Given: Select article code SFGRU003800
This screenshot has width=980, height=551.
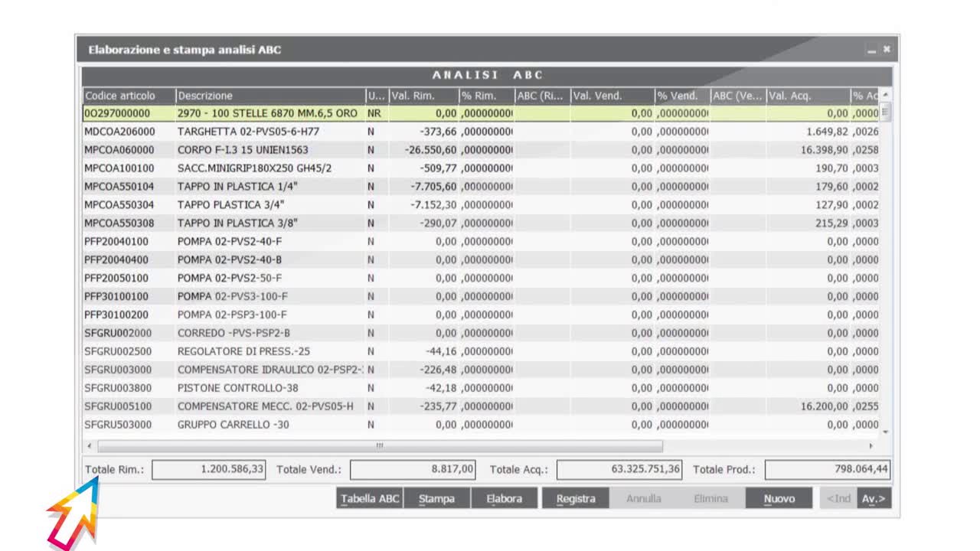Looking at the screenshot, I should [x=118, y=389].
